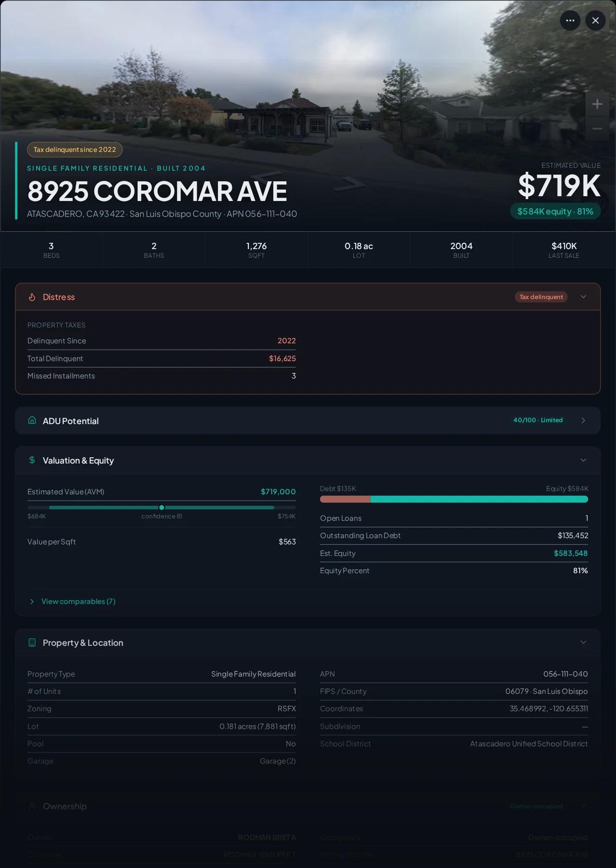Click the Zoning value RSFX
616x868 pixels.
[x=287, y=709]
